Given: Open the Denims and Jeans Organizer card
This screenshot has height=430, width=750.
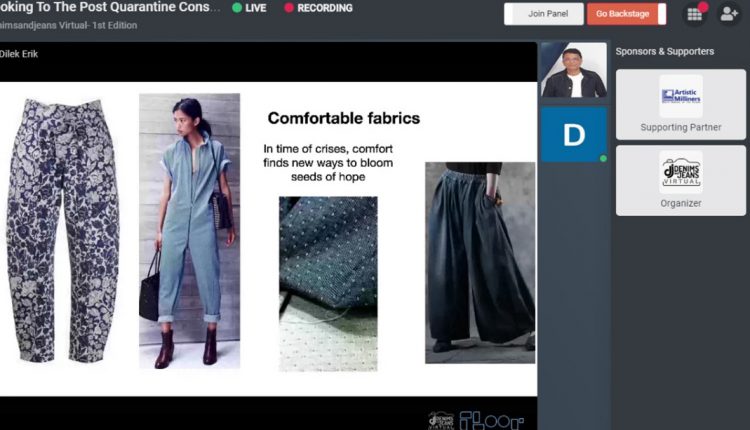Looking at the screenshot, I should click(x=681, y=180).
